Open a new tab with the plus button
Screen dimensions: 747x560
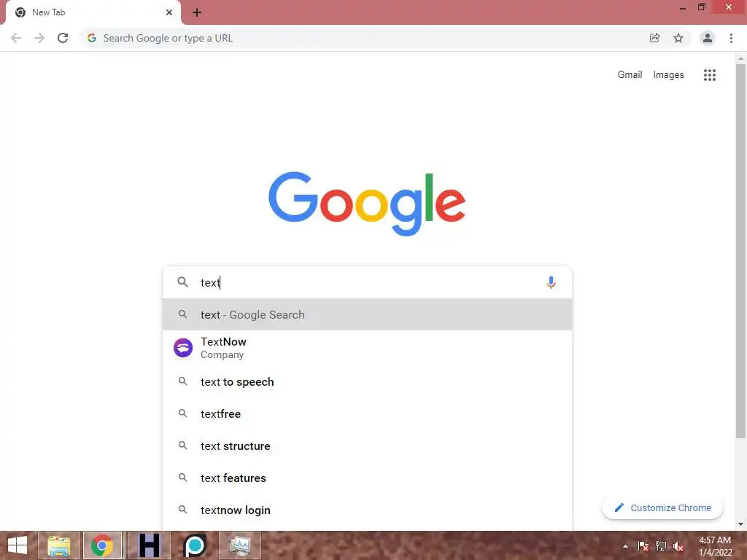coord(197,12)
